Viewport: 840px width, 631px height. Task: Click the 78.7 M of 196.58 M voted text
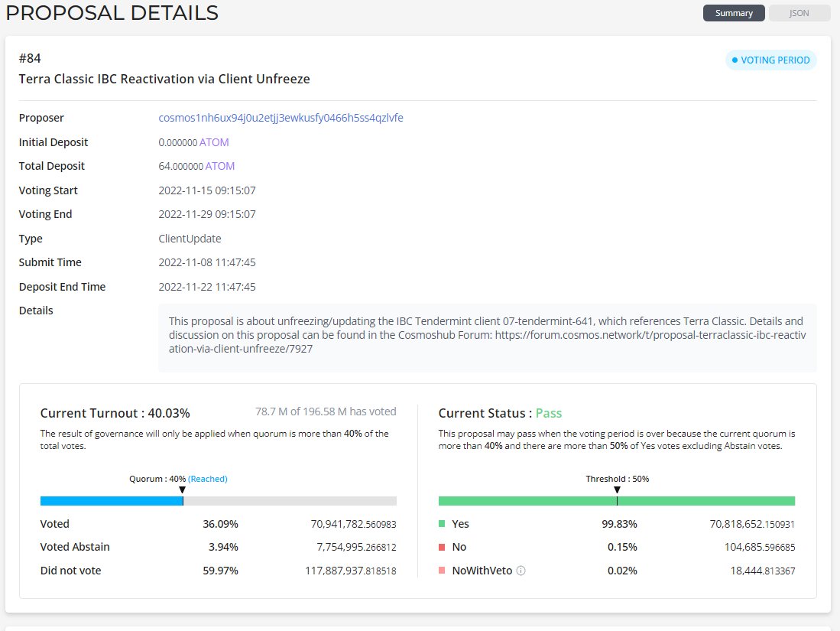coord(326,411)
